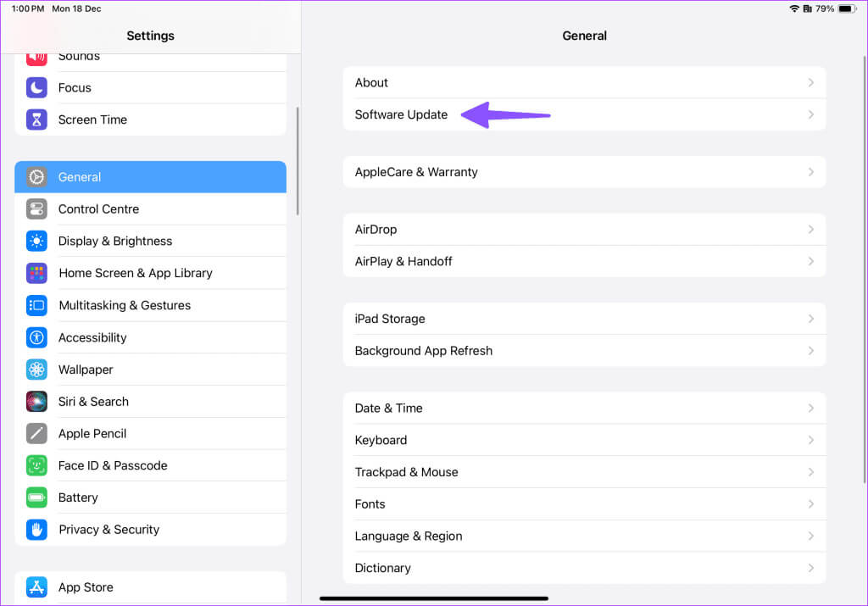Tap the Control Centre toggles icon
868x606 pixels.
[x=36, y=209]
